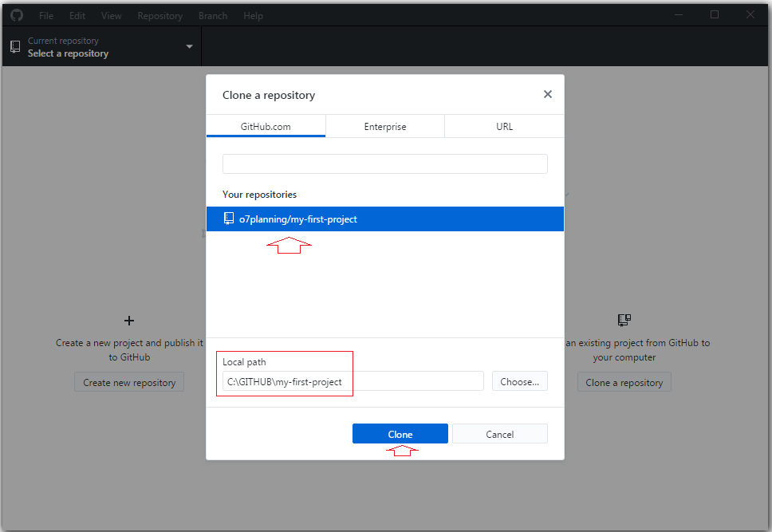Close the Clone a repository dialog
This screenshot has width=772, height=532.
coord(547,94)
